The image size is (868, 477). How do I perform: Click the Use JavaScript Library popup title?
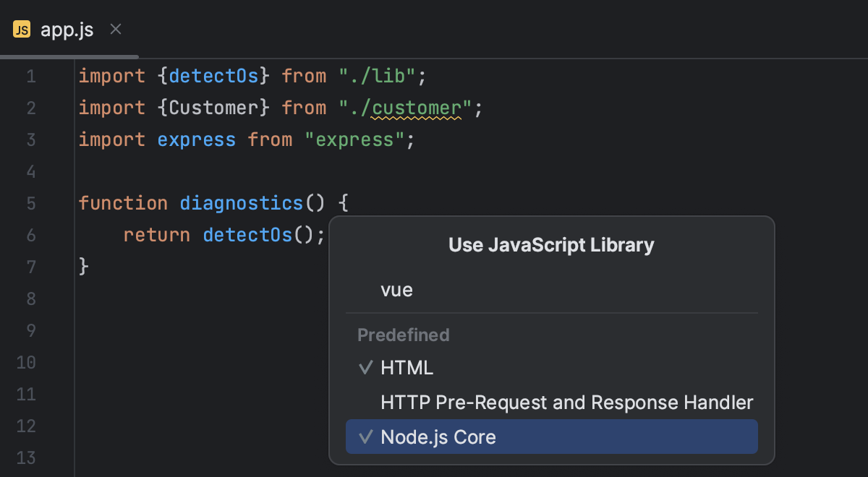coord(550,245)
